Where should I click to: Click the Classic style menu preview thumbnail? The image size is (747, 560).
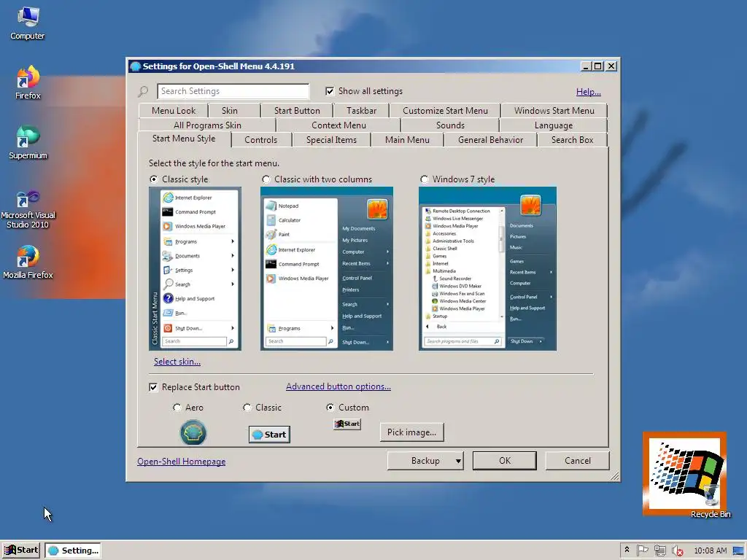[195, 268]
